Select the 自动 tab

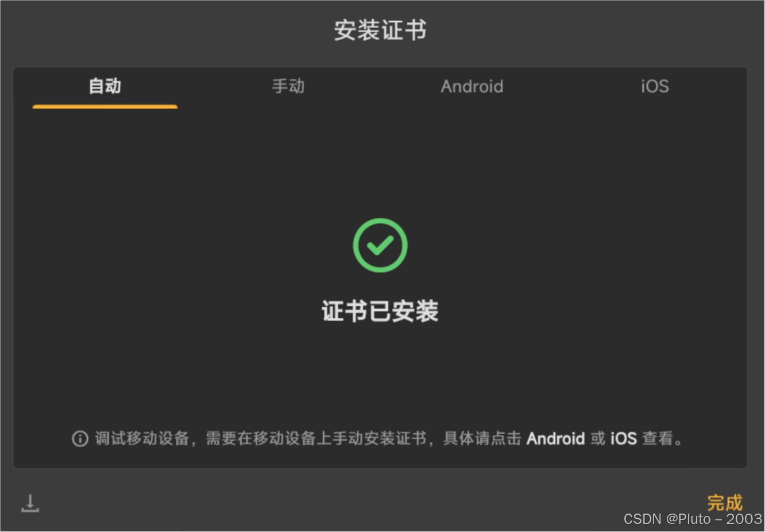(x=105, y=86)
